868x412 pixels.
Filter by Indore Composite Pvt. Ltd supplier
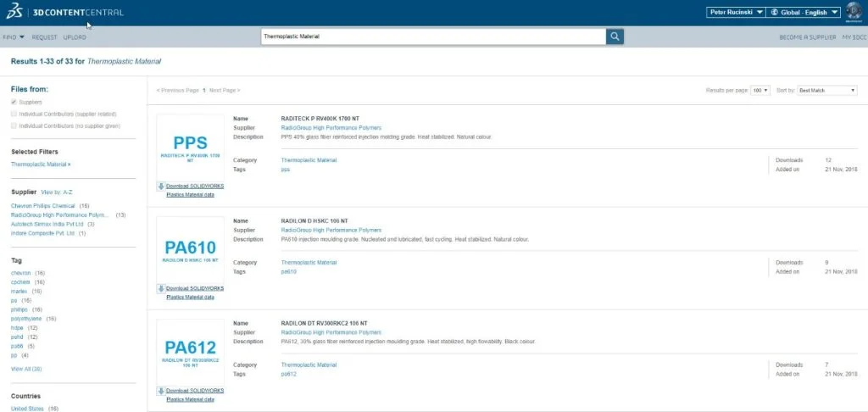42,233
